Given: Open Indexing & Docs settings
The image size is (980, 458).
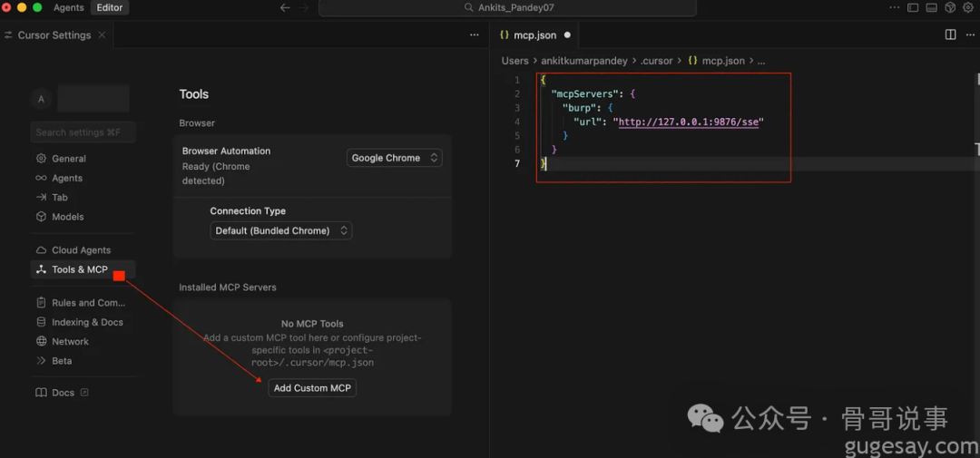Looking at the screenshot, I should pyautogui.click(x=87, y=322).
